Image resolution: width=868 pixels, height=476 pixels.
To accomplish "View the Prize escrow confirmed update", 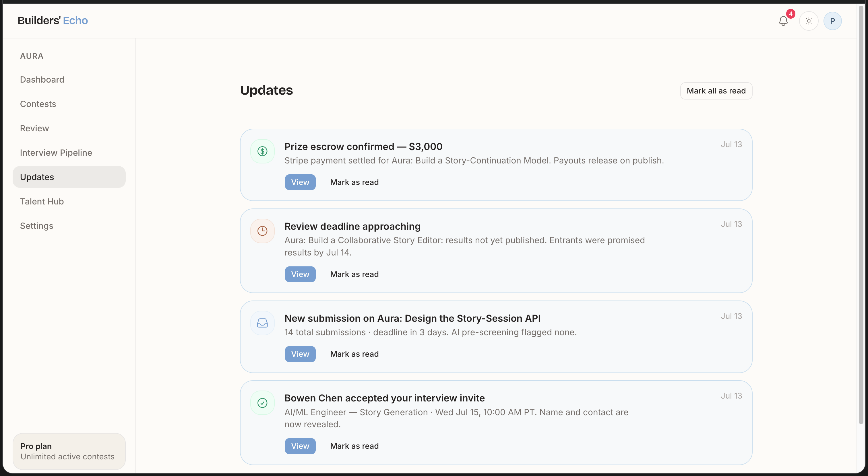I will tap(300, 182).
